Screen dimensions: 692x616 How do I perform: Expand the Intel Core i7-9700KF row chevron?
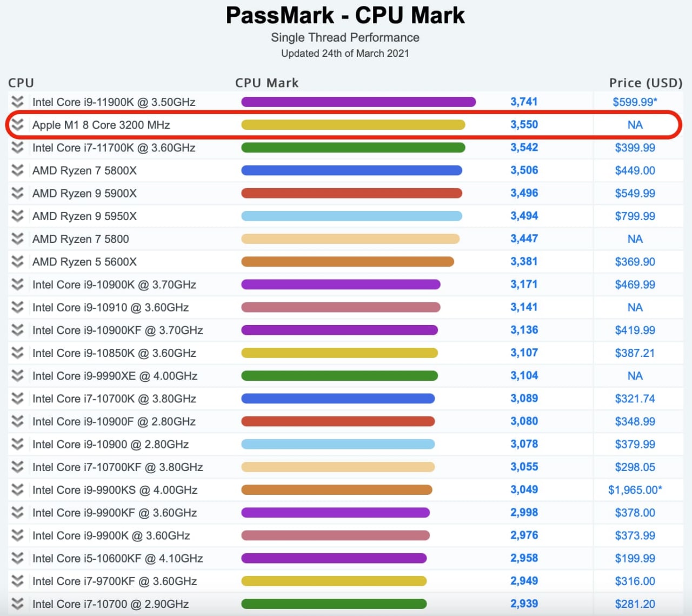click(x=18, y=581)
